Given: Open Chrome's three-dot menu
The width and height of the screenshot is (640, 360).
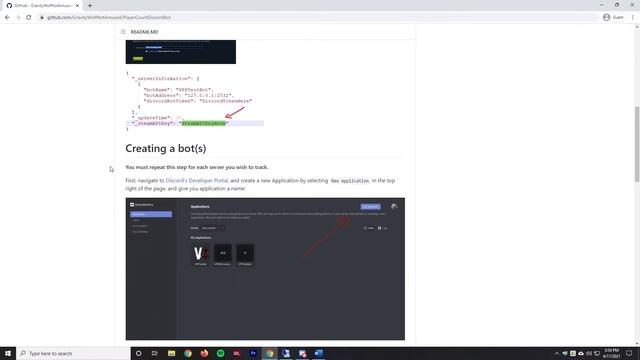Looking at the screenshot, I should pos(633,17).
